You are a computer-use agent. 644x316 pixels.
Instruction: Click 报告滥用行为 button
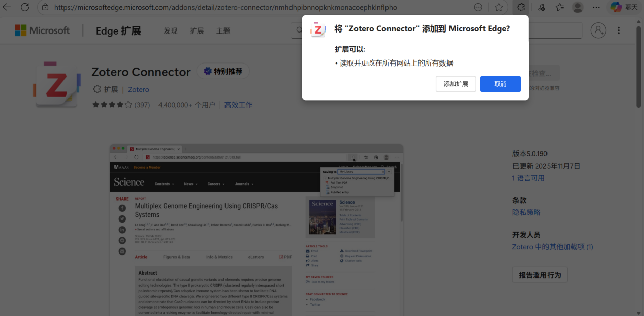540,275
